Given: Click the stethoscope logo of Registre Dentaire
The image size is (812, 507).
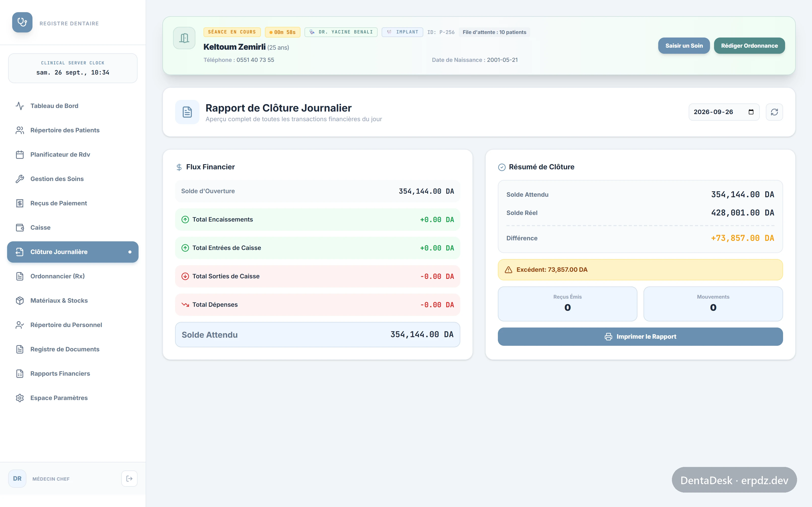Looking at the screenshot, I should 22,22.
